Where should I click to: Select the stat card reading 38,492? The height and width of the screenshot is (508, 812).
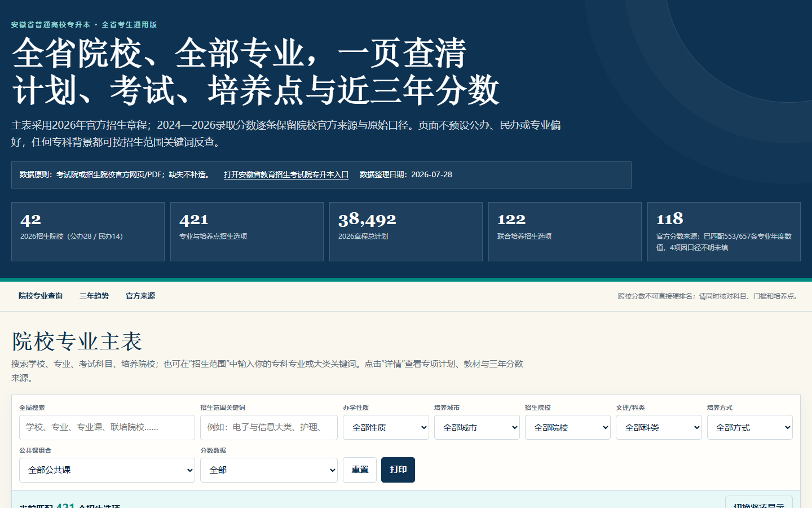406,231
